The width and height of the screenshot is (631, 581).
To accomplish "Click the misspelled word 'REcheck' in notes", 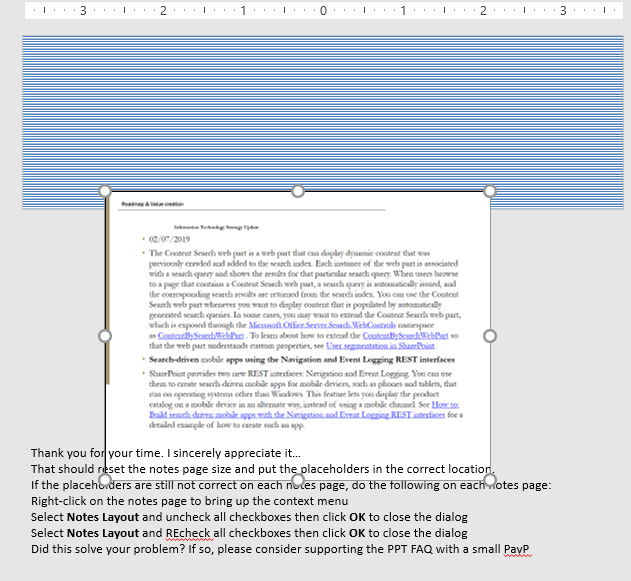I will [x=188, y=533].
